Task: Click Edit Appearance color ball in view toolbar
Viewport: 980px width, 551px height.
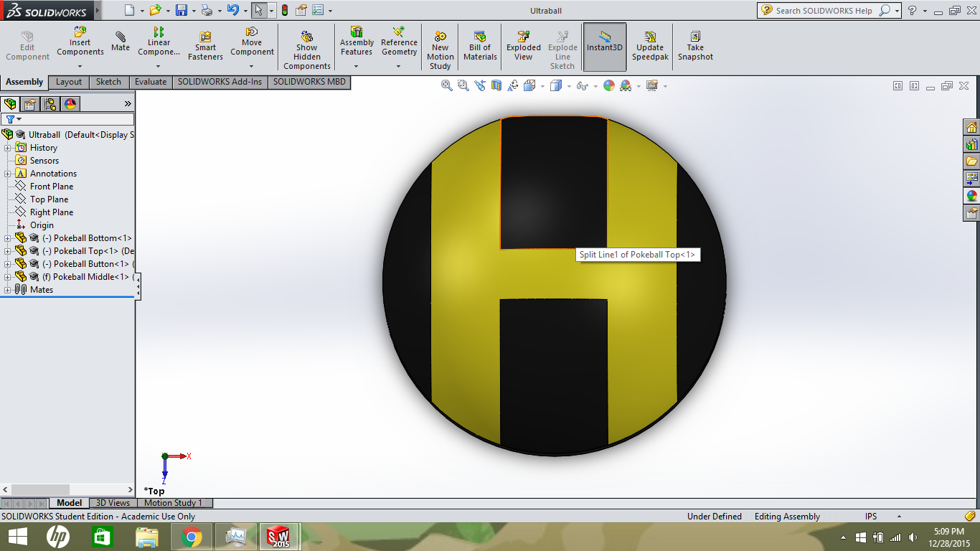Action: [x=609, y=86]
